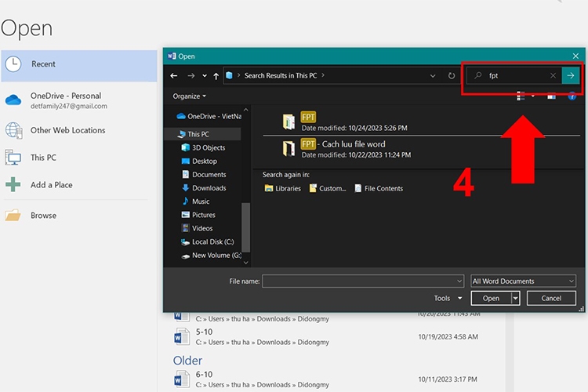This screenshot has width=588, height=392.
Task: Open 3D Objects folder
Action: (203, 148)
